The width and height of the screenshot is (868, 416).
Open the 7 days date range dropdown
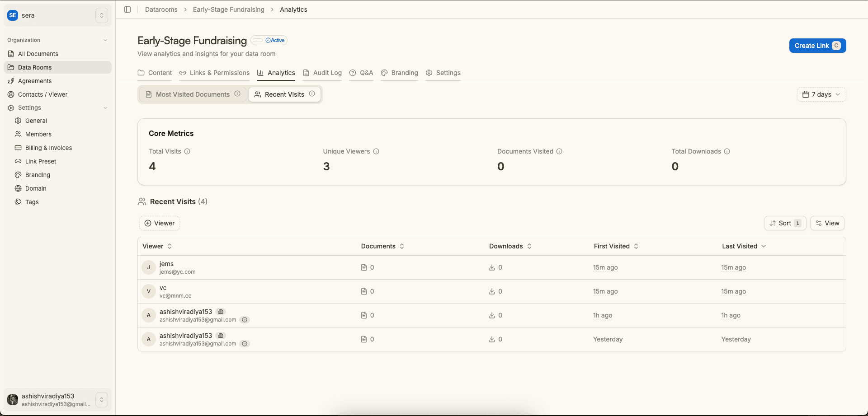821,94
